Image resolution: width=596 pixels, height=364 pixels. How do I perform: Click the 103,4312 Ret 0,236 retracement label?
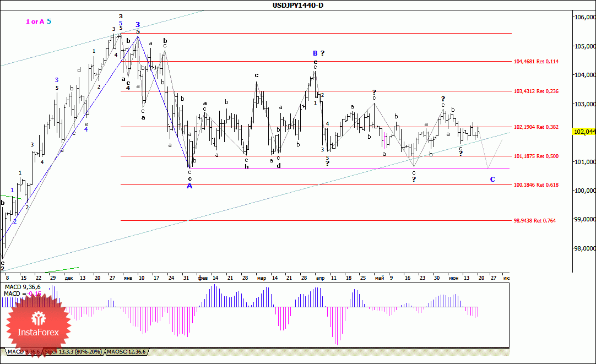click(536, 91)
